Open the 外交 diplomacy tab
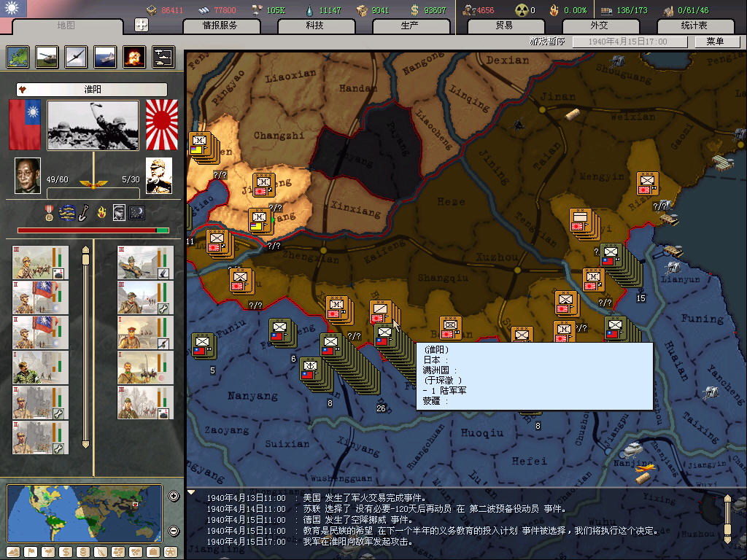 [599, 26]
